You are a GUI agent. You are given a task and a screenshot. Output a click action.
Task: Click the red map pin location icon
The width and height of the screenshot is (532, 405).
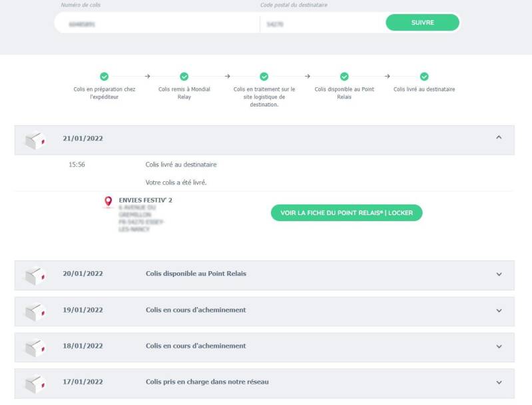pos(109,201)
